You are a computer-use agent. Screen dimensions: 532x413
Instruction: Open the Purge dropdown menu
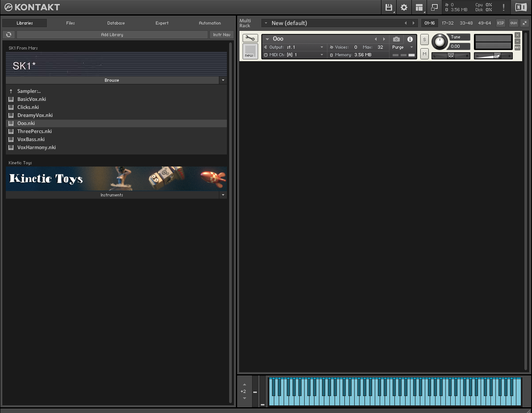coord(411,47)
